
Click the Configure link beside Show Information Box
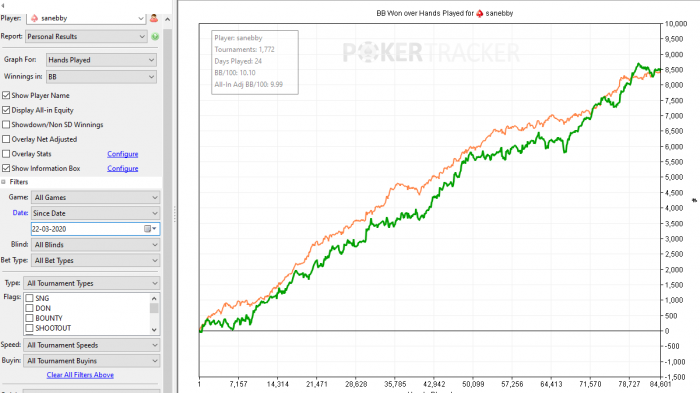pos(123,168)
